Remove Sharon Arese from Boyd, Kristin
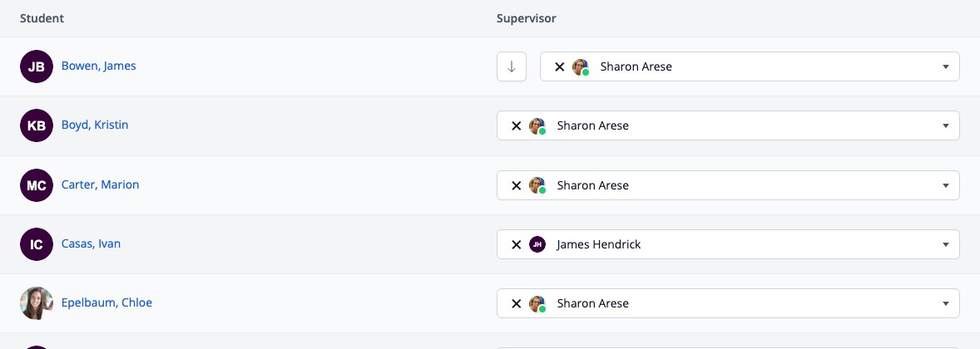The height and width of the screenshot is (349, 980). (x=517, y=125)
